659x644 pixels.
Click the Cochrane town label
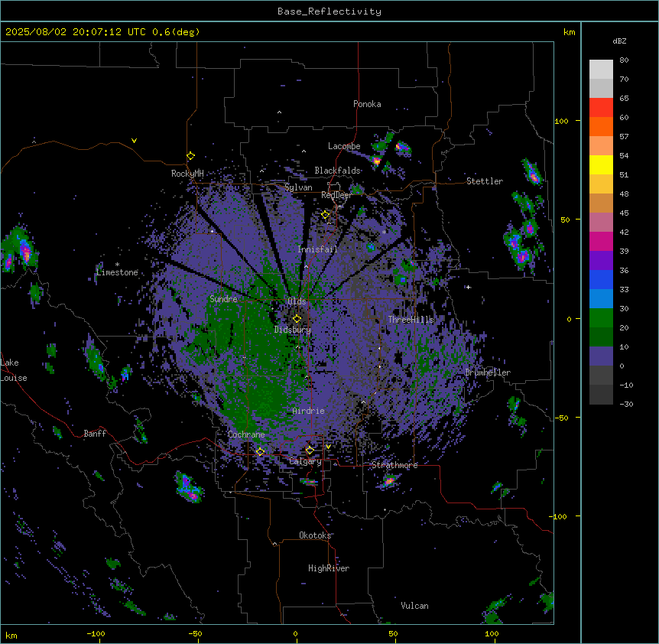[246, 434]
